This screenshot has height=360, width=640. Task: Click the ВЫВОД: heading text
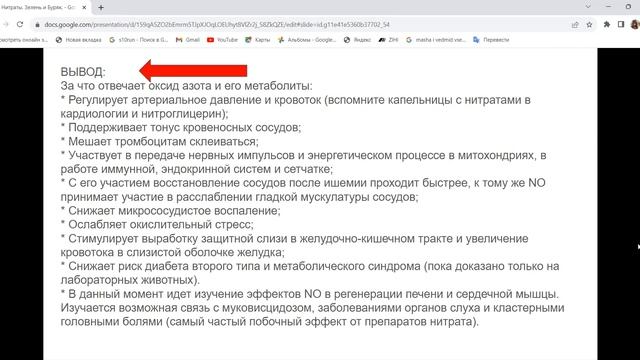83,72
